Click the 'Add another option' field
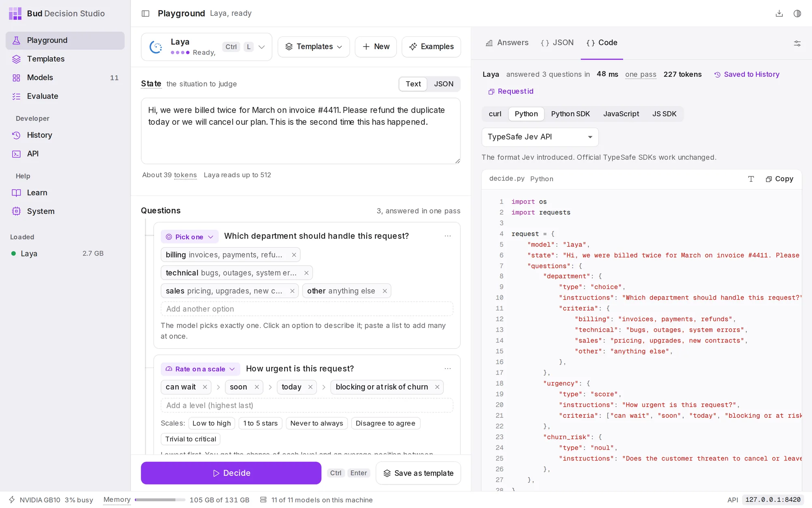The image size is (812, 508). [307, 309]
